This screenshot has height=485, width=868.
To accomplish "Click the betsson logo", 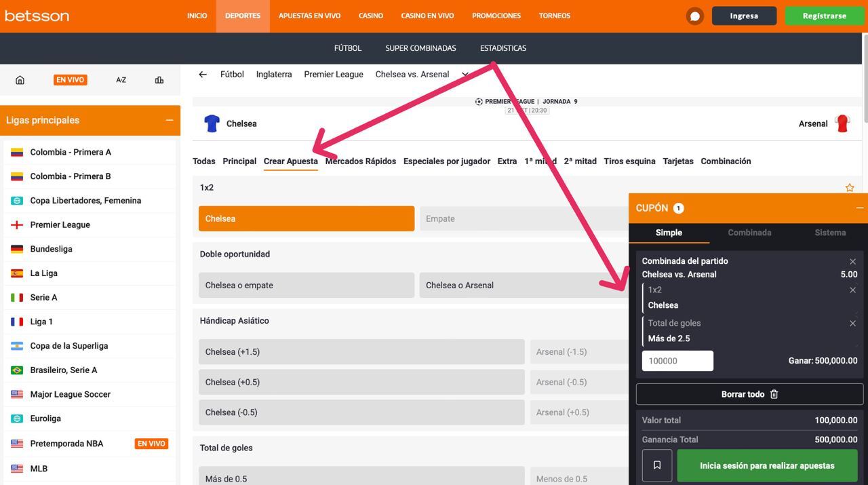I will pos(37,16).
